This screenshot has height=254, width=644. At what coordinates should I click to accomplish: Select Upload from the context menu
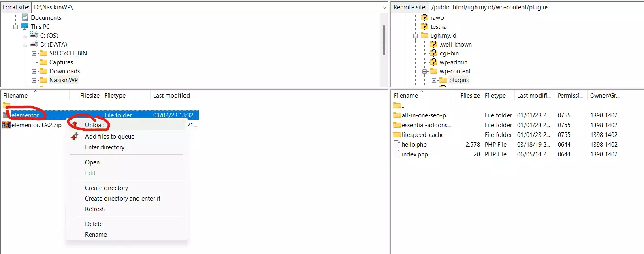pyautogui.click(x=95, y=125)
